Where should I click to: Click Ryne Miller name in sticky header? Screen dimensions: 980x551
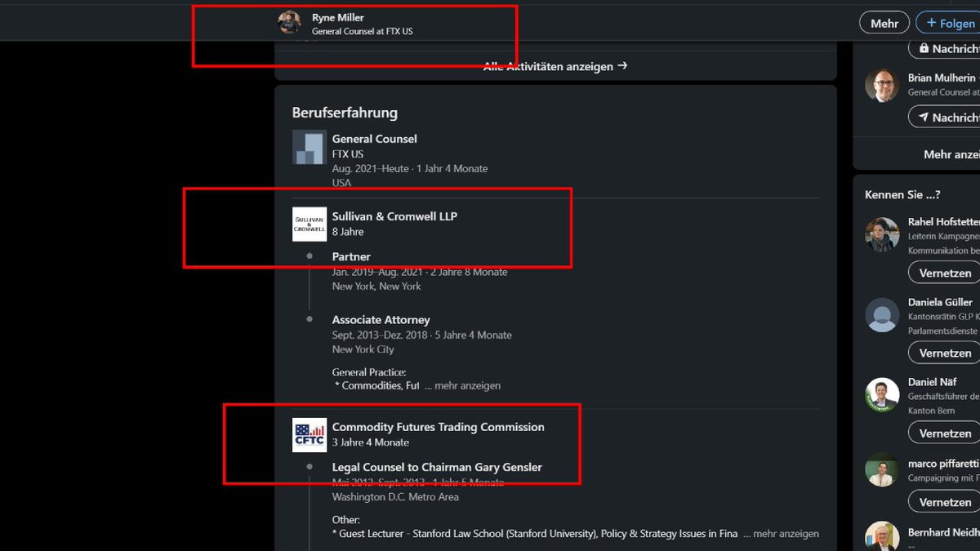pos(338,18)
